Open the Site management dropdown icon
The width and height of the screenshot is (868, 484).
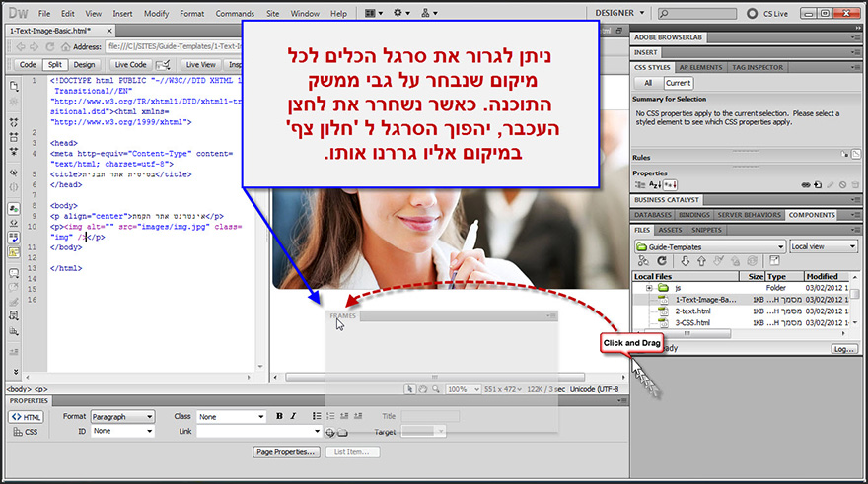(x=429, y=13)
